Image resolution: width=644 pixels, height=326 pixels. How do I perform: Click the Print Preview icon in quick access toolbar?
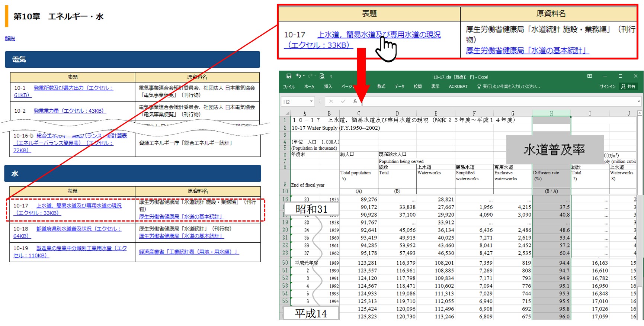322,76
